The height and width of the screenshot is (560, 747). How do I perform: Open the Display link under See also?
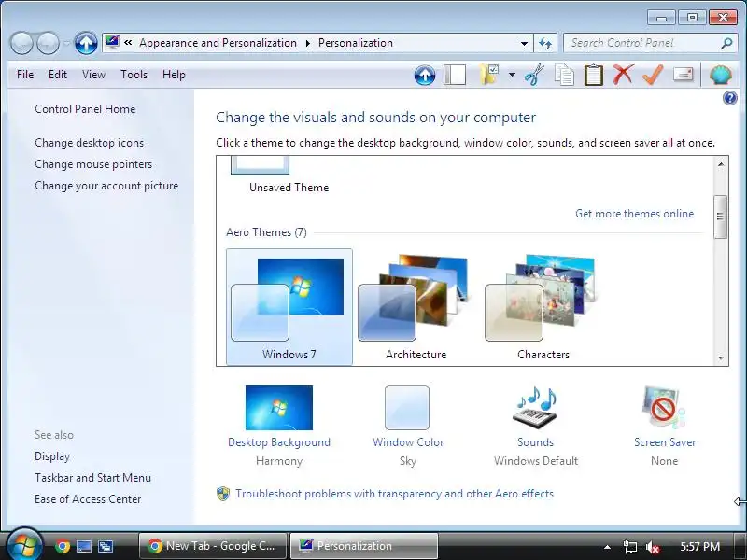pyautogui.click(x=52, y=456)
